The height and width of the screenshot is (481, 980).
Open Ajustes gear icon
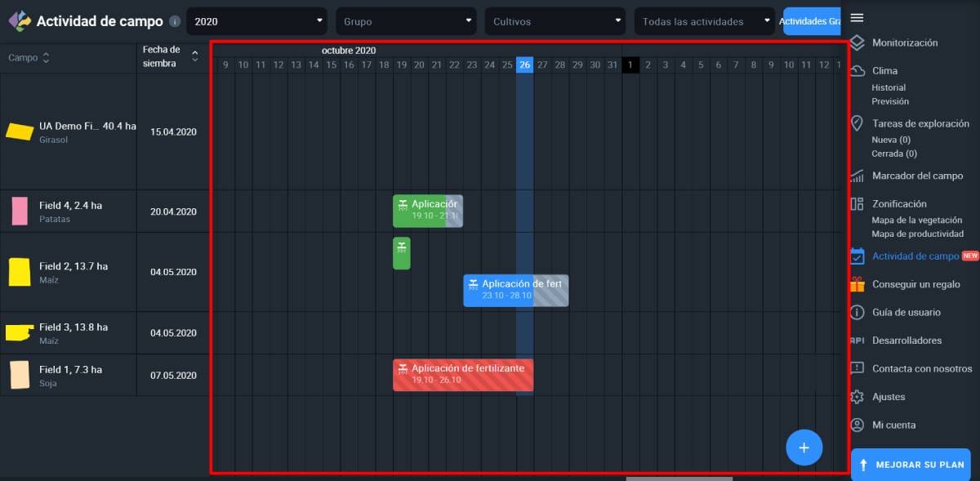point(857,397)
